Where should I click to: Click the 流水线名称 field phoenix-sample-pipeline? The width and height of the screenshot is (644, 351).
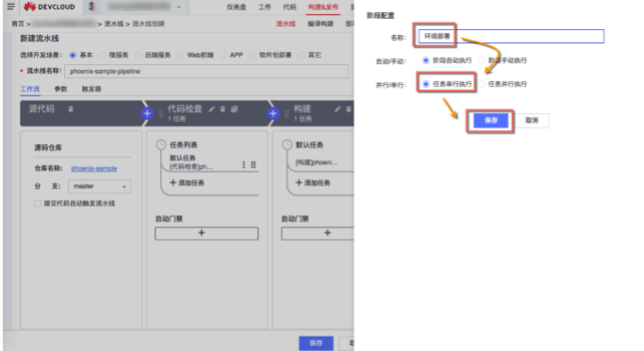pos(206,71)
